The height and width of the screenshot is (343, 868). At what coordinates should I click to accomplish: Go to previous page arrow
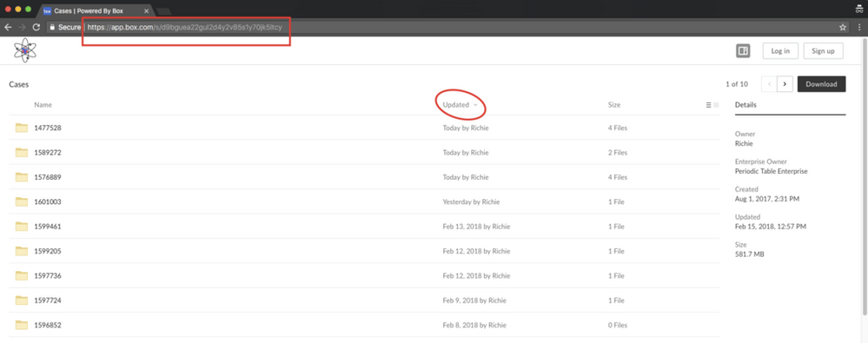tap(769, 84)
